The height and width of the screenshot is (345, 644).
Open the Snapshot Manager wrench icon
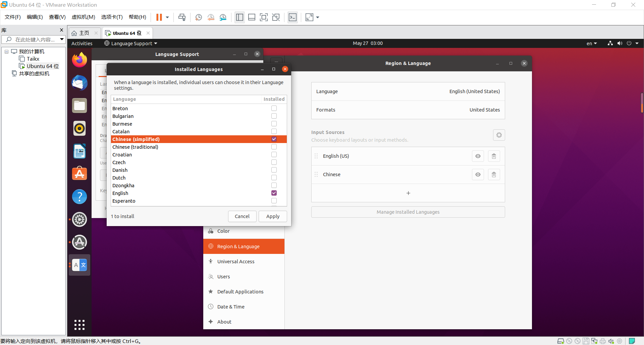[223, 17]
